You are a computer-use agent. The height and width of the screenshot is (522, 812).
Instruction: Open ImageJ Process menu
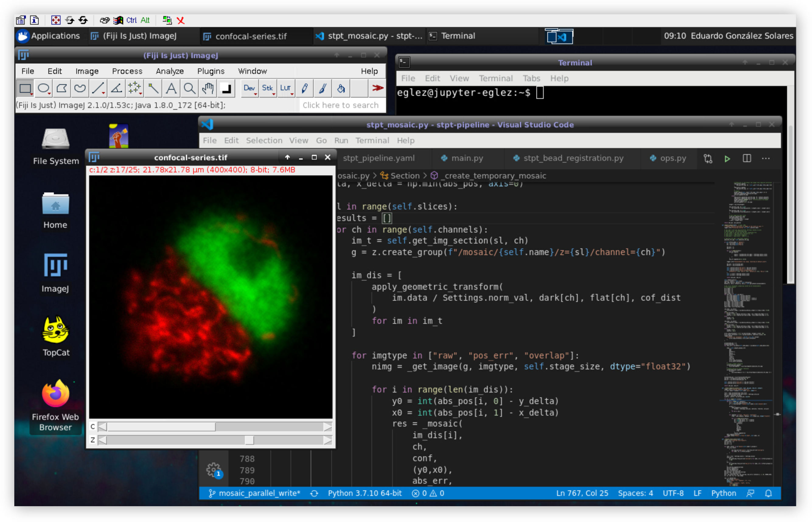point(127,71)
